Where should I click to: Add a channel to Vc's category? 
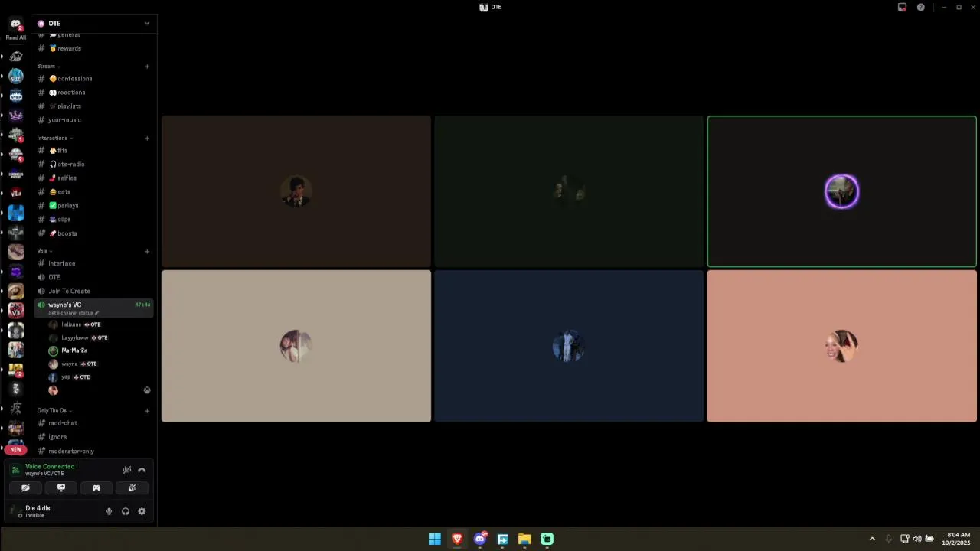point(147,251)
